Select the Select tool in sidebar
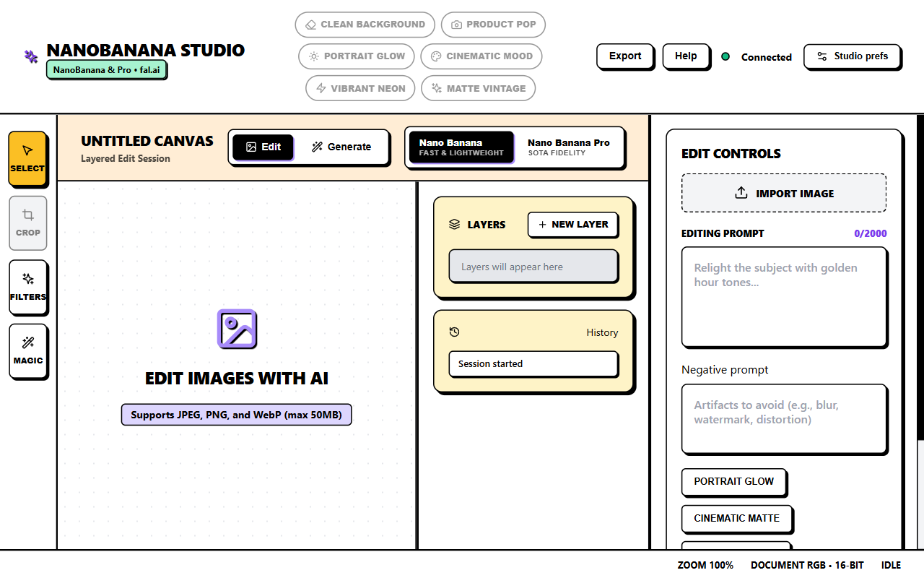The width and height of the screenshot is (924, 578). pyautogui.click(x=27, y=158)
